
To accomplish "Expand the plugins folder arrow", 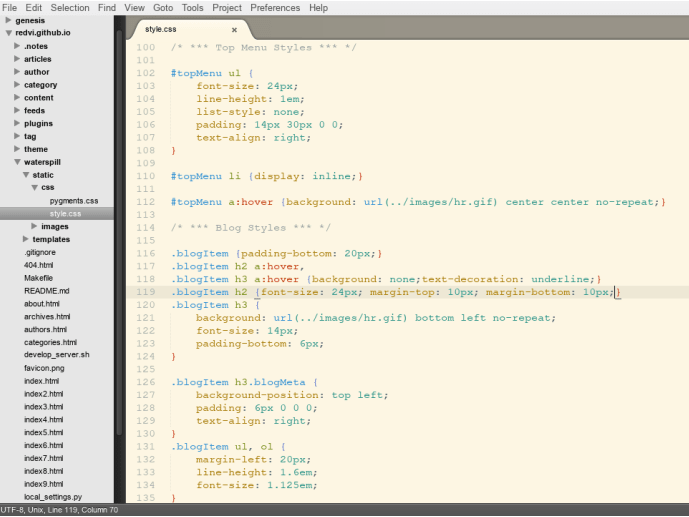I will pos(17,123).
